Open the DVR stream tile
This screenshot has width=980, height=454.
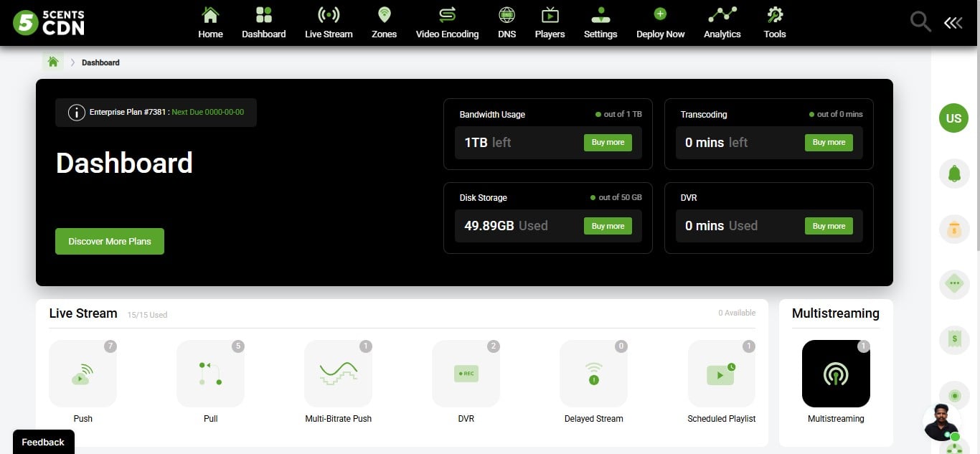[x=466, y=374]
